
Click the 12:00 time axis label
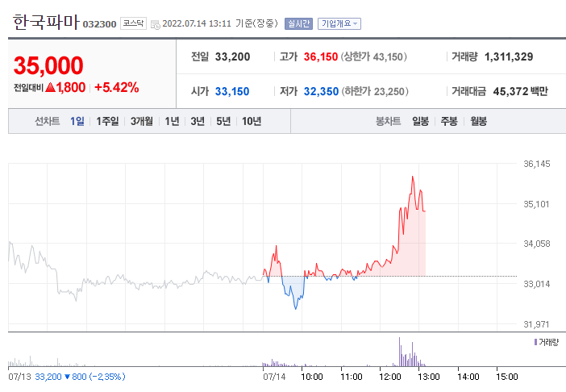click(390, 377)
